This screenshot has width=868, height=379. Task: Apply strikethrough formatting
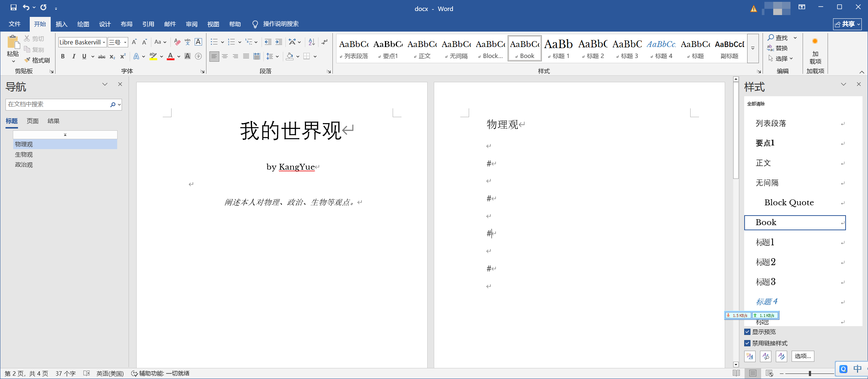[102, 57]
